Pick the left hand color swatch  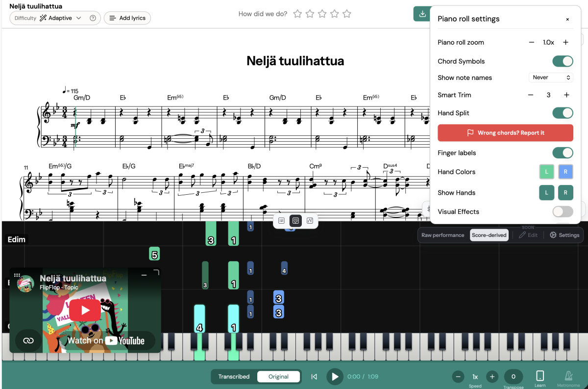pyautogui.click(x=547, y=172)
